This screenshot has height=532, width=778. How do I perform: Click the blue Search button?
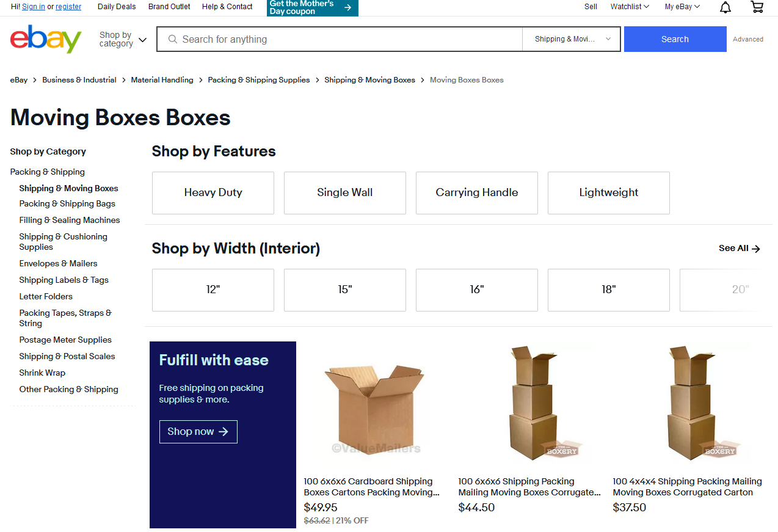[675, 38]
